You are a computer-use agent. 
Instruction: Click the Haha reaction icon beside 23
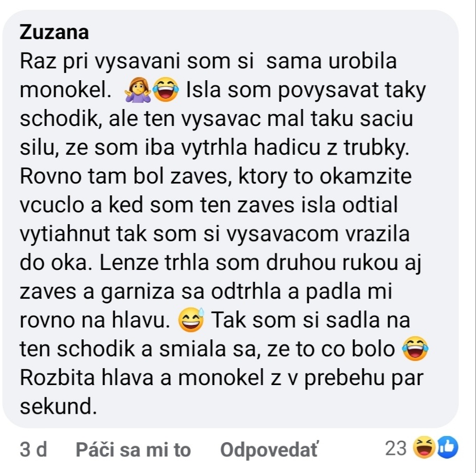(425, 447)
